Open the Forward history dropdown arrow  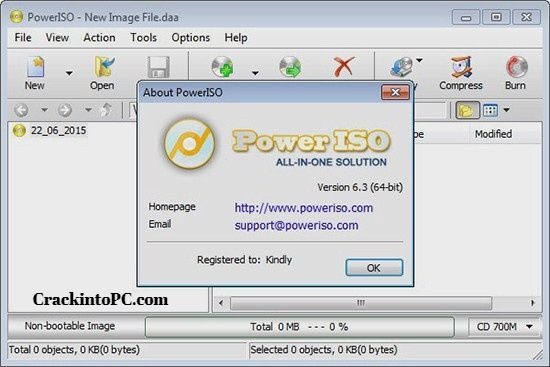pyautogui.click(x=88, y=110)
